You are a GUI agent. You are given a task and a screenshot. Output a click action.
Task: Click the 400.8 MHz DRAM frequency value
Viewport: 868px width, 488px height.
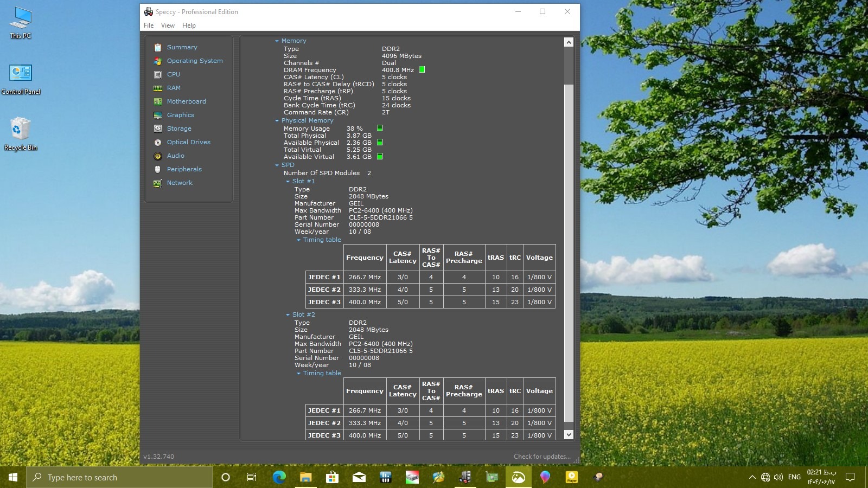[x=398, y=70]
